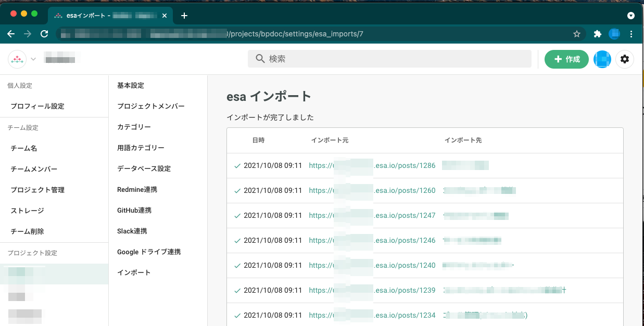Viewport: 644px width, 326px height.
Task: Click the app logo icon at top left
Action: coord(17,59)
